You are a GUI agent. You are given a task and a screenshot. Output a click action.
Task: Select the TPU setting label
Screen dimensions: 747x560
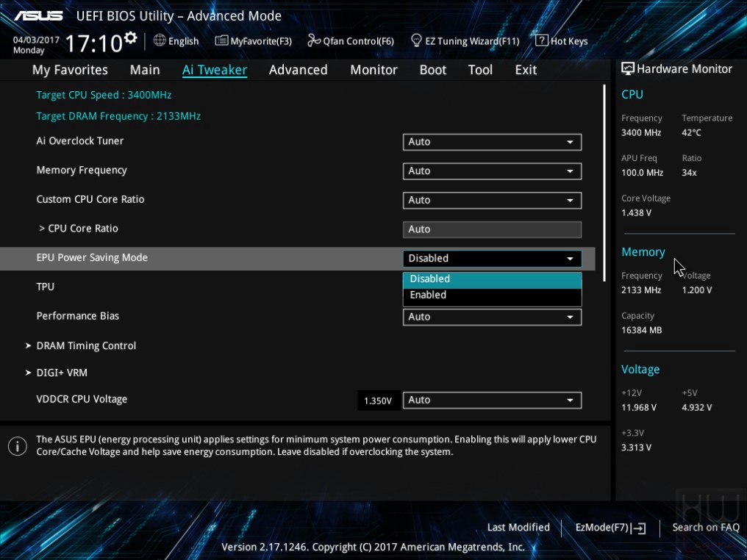pyautogui.click(x=46, y=287)
